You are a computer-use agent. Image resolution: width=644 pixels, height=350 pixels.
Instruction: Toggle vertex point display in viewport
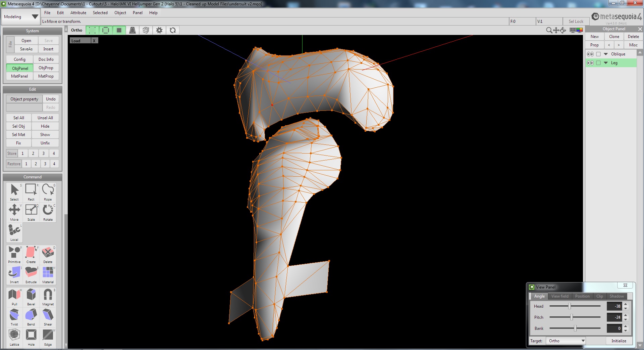click(x=92, y=30)
